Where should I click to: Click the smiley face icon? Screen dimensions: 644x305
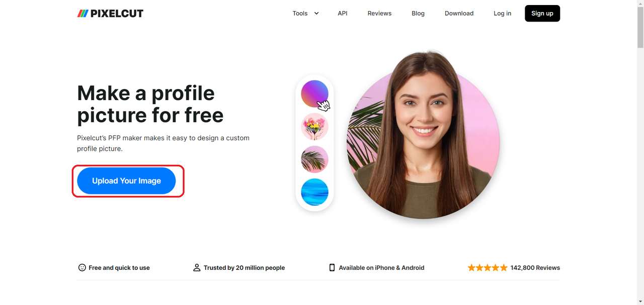coord(82,268)
